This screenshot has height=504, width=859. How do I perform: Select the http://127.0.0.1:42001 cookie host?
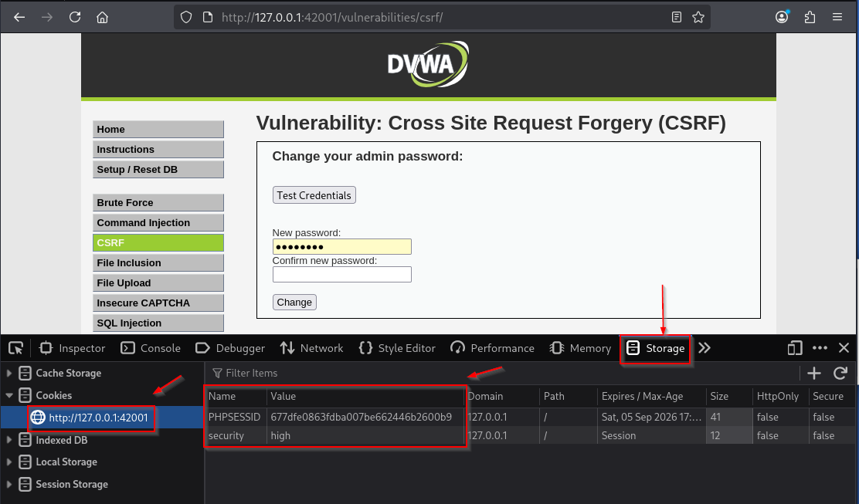pos(98,418)
